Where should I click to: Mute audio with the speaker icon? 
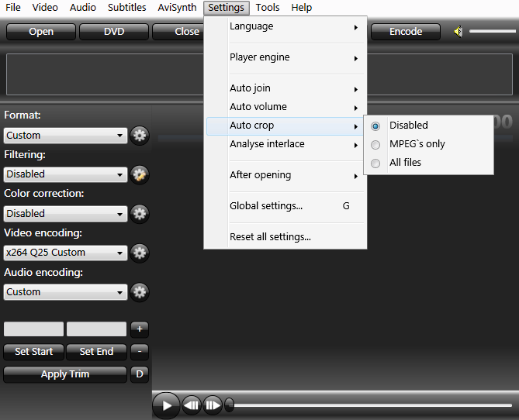pyautogui.click(x=458, y=32)
